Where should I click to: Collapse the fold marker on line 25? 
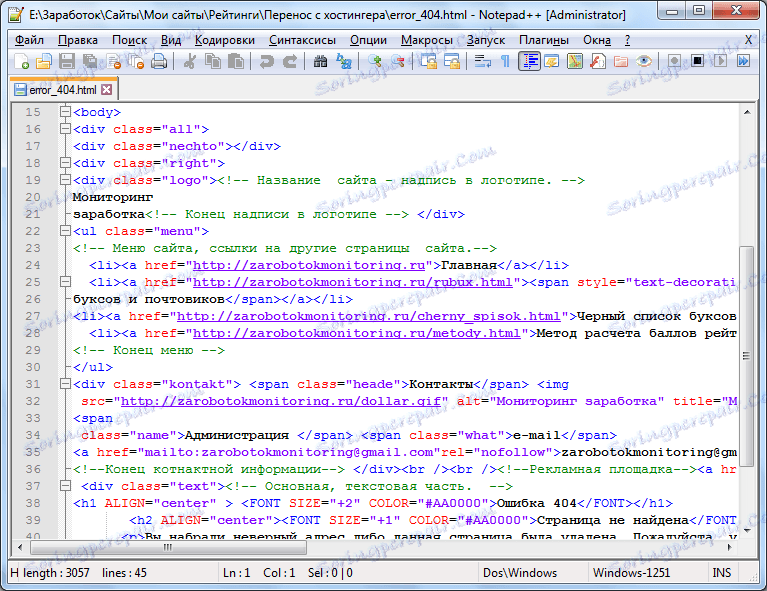pyautogui.click(x=65, y=282)
